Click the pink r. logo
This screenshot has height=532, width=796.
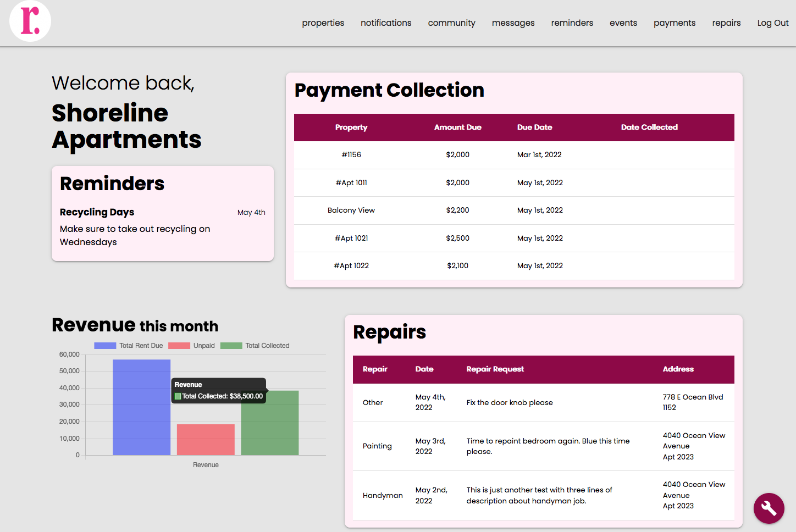[x=30, y=20]
